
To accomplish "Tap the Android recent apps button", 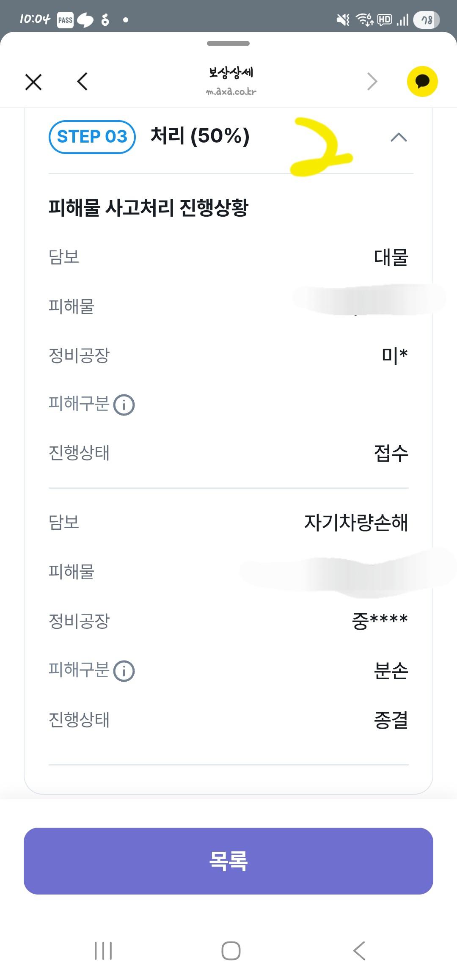I will (x=103, y=951).
